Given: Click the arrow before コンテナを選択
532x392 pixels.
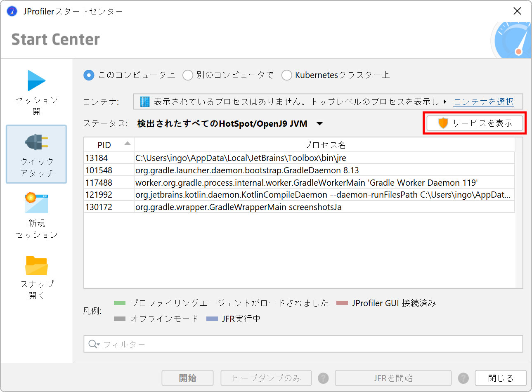Looking at the screenshot, I should click(x=445, y=102).
